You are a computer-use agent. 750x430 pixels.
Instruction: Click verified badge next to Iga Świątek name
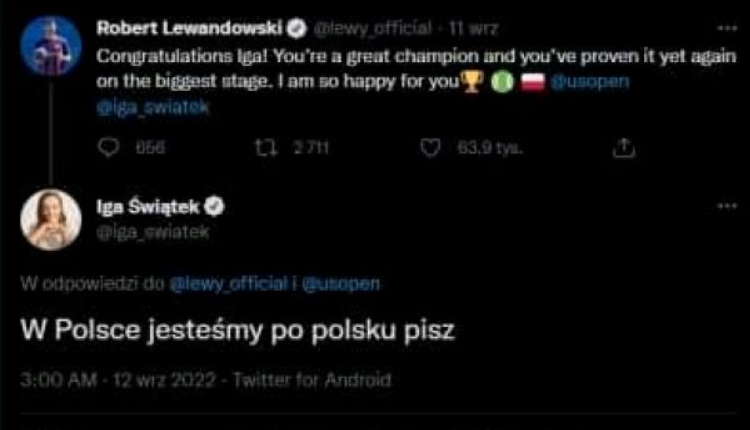point(213,208)
